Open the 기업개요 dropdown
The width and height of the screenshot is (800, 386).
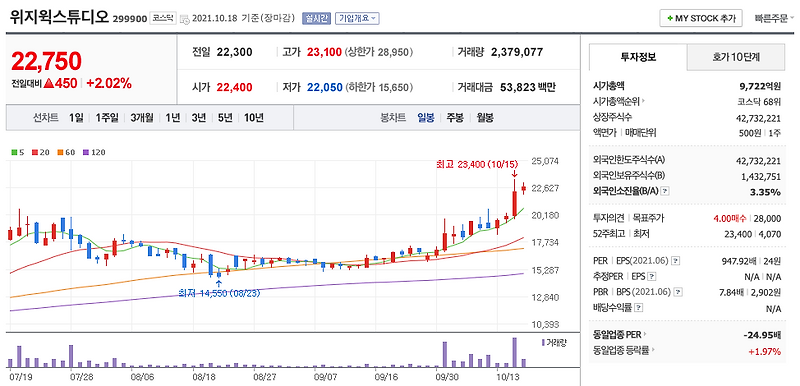(x=357, y=18)
